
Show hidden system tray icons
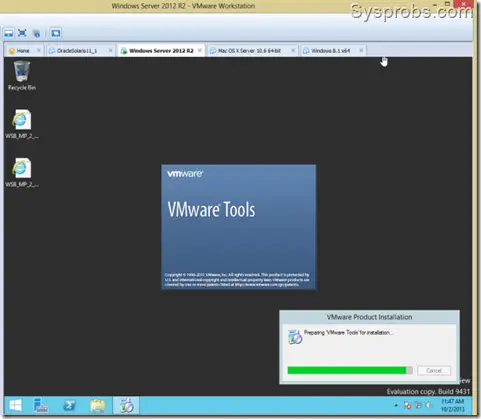pyautogui.click(x=396, y=405)
